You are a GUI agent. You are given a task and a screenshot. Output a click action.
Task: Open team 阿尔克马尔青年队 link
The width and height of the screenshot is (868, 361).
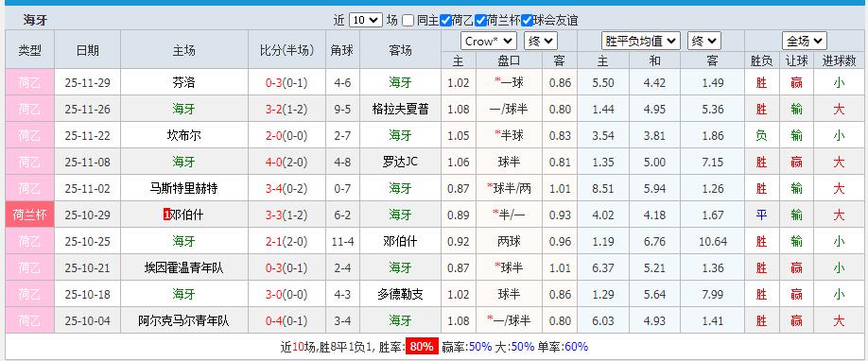point(183,320)
